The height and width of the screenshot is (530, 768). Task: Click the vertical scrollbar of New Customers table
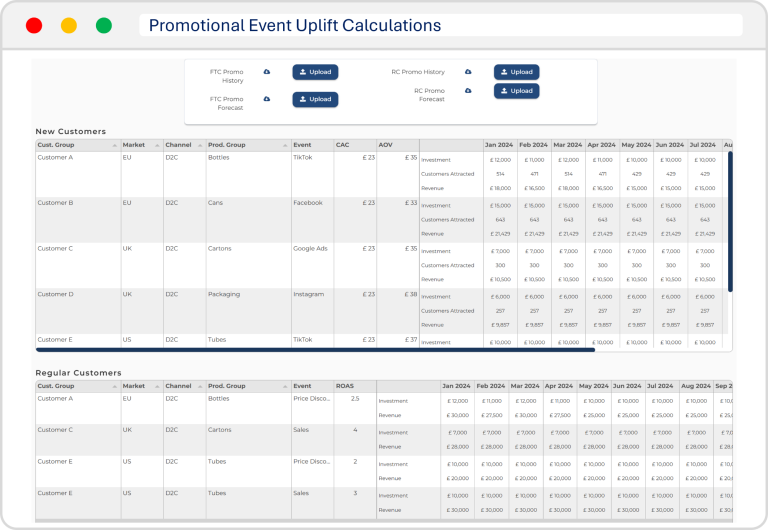pos(730,220)
